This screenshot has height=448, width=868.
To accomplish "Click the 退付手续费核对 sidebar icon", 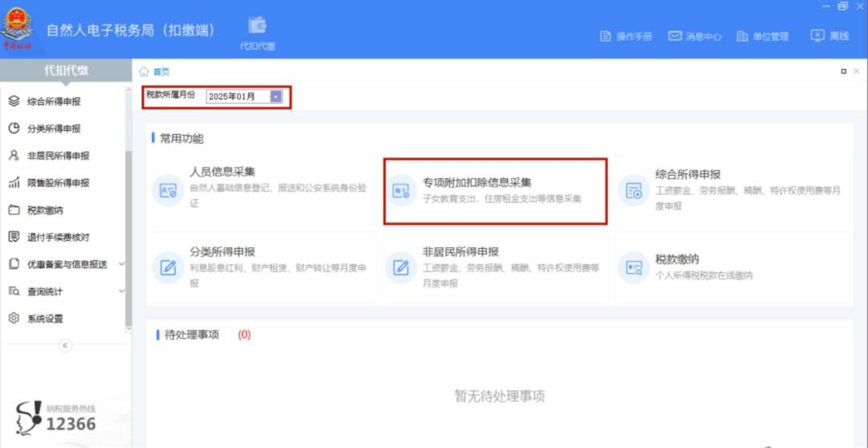I will [14, 237].
